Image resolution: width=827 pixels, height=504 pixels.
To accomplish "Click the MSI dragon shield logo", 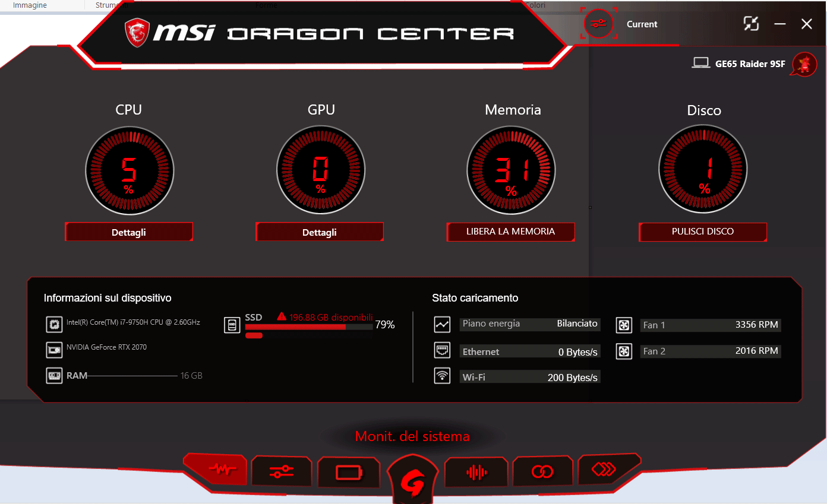I will click(x=137, y=33).
